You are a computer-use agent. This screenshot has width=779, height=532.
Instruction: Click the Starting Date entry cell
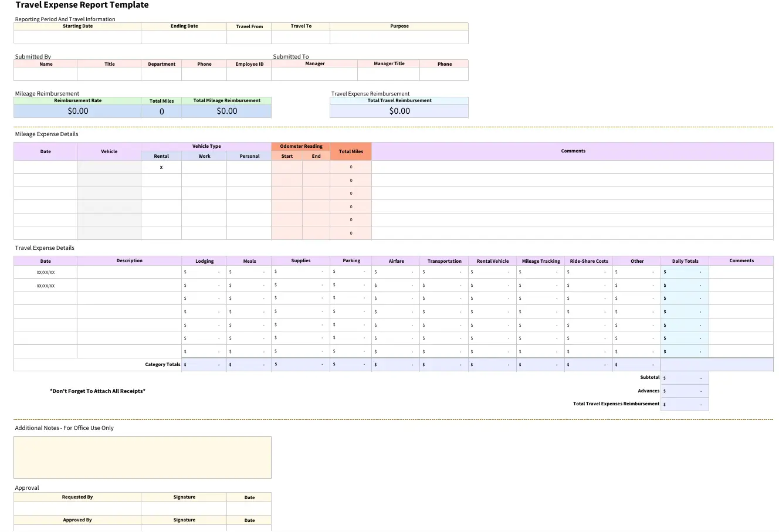point(77,36)
